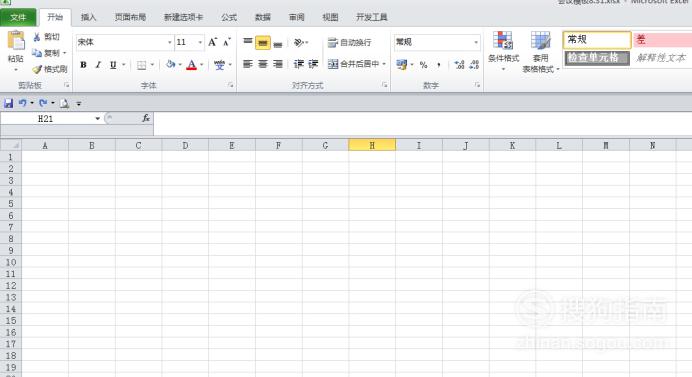Switch to 数据 tab
Viewport: 692px width, 377px height.
tap(263, 17)
